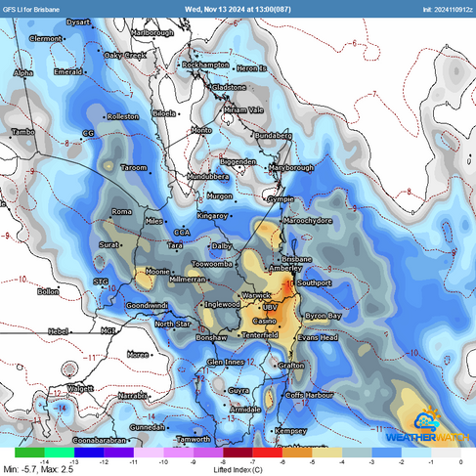This screenshot has width=476, height=476.
Task: Click the teal legend swatch between -14 and -13
Action: (x=60, y=453)
